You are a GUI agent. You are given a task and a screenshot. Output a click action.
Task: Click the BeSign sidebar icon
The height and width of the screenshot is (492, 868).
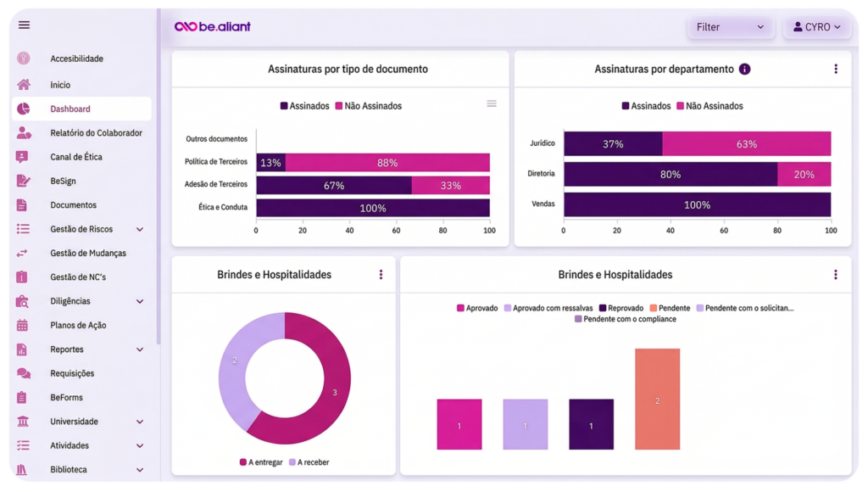(23, 181)
